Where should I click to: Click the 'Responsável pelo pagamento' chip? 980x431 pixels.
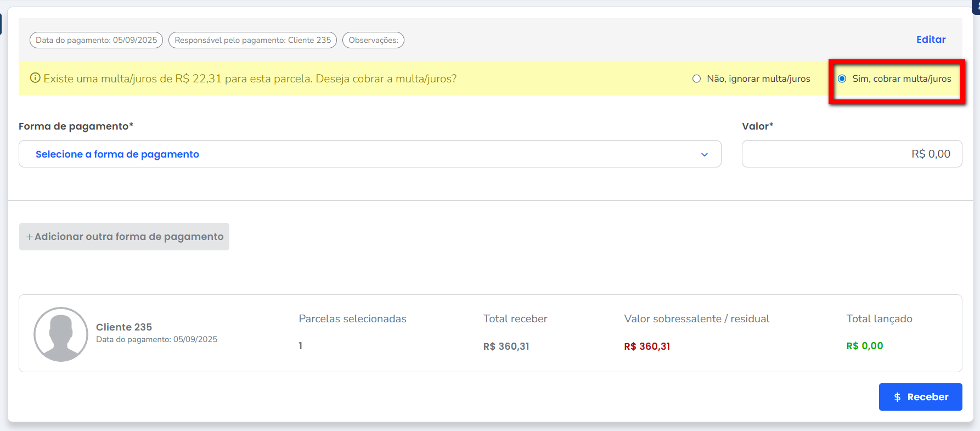[252, 40]
